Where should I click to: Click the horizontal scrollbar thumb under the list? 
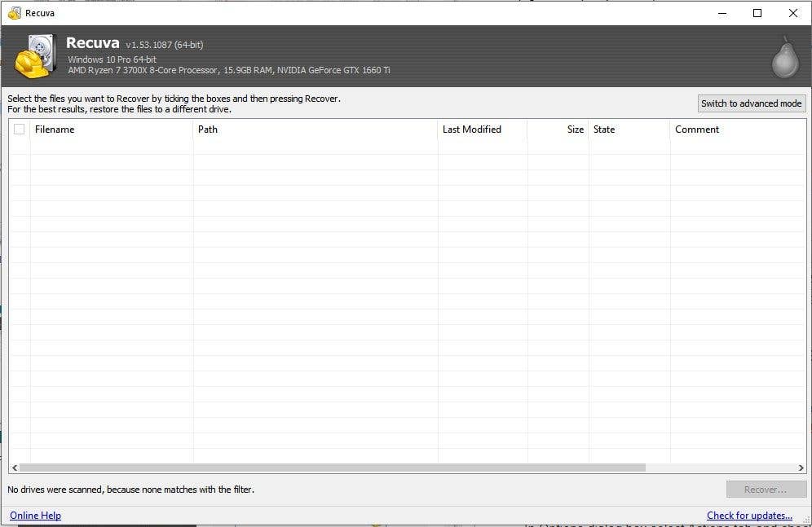[x=332, y=468]
